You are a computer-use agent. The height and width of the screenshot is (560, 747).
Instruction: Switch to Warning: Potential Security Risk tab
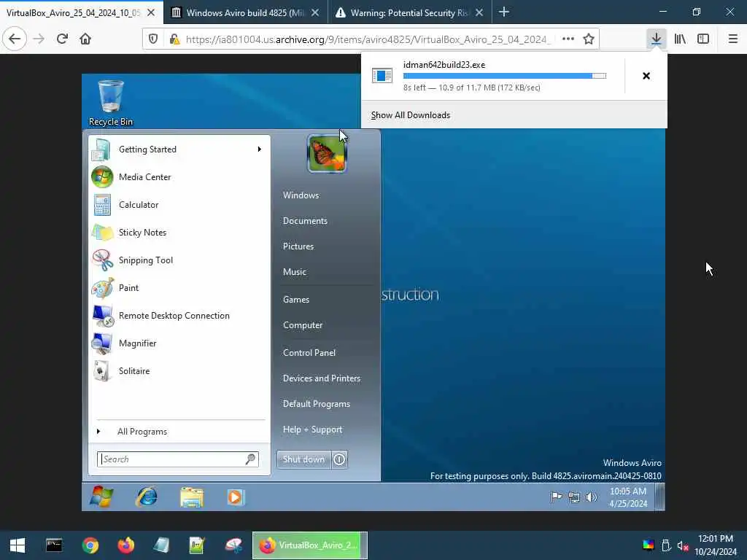pos(409,12)
